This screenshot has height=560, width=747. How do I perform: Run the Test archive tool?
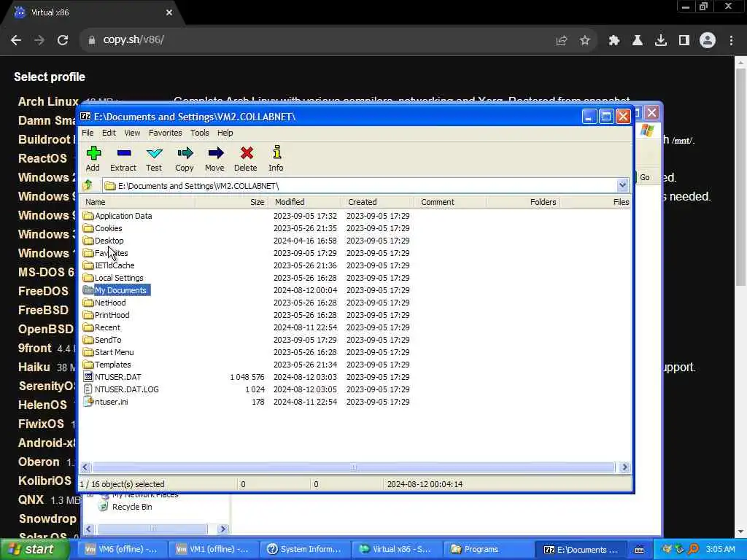click(x=154, y=158)
